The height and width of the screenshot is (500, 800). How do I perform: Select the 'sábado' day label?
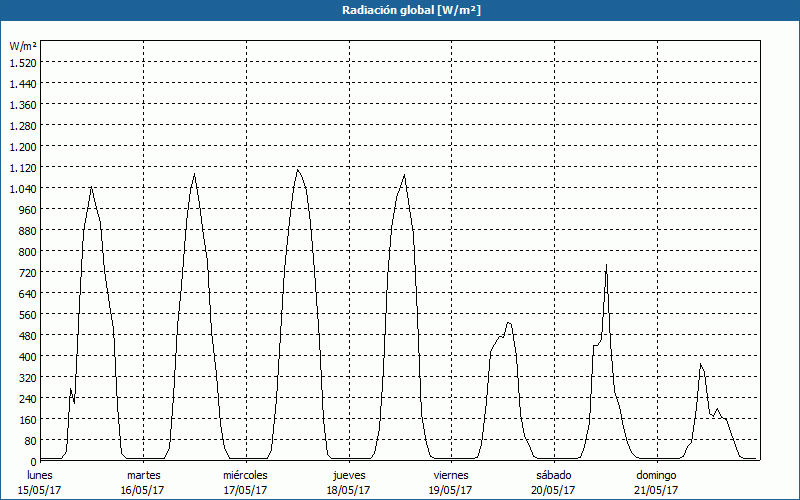[553, 474]
